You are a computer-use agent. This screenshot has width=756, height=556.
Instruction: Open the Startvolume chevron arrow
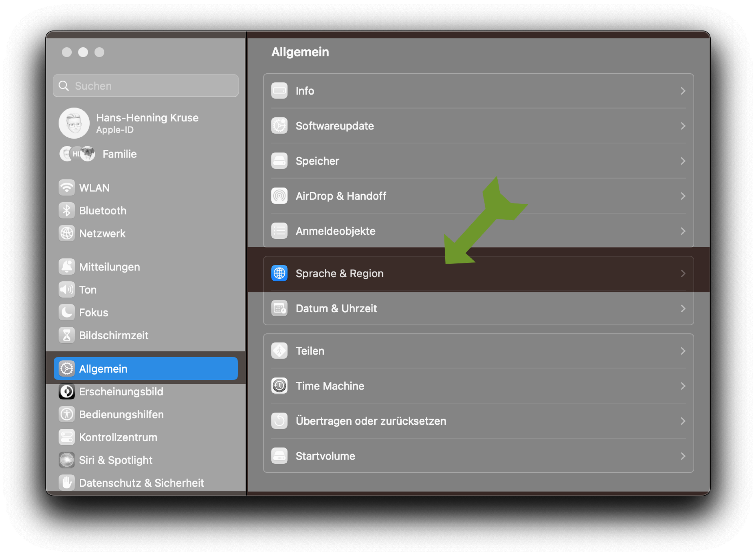tap(683, 456)
